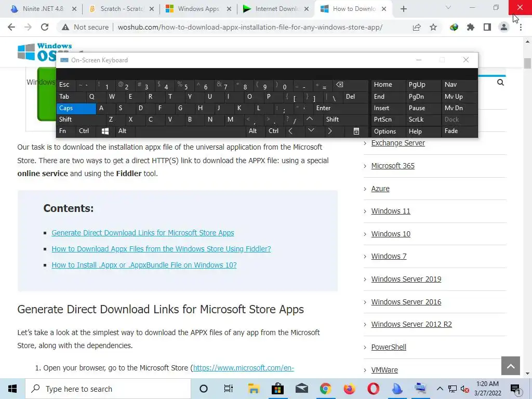532x399 pixels.
Task: Bookmark this page with star icon
Action: pos(433,27)
